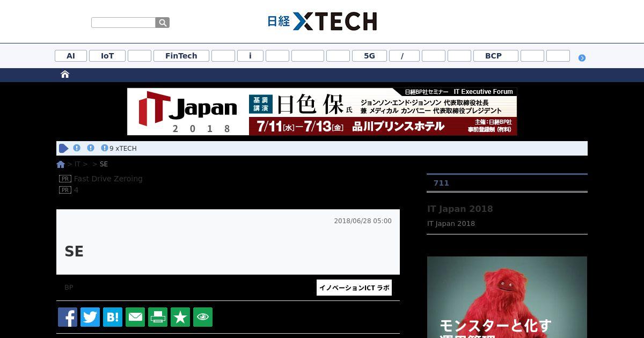Bookmark with the Hatena B! icon
Image resolution: width=644 pixels, height=338 pixels.
coord(113,317)
